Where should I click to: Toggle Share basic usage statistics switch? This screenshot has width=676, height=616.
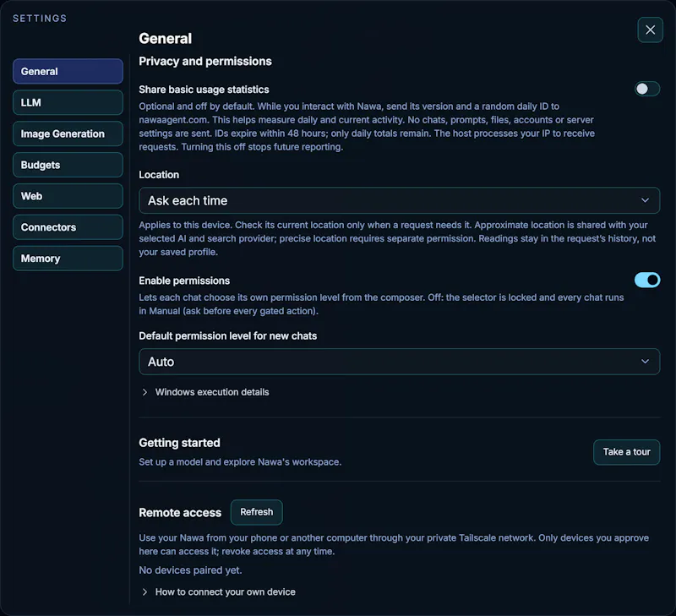(646, 89)
